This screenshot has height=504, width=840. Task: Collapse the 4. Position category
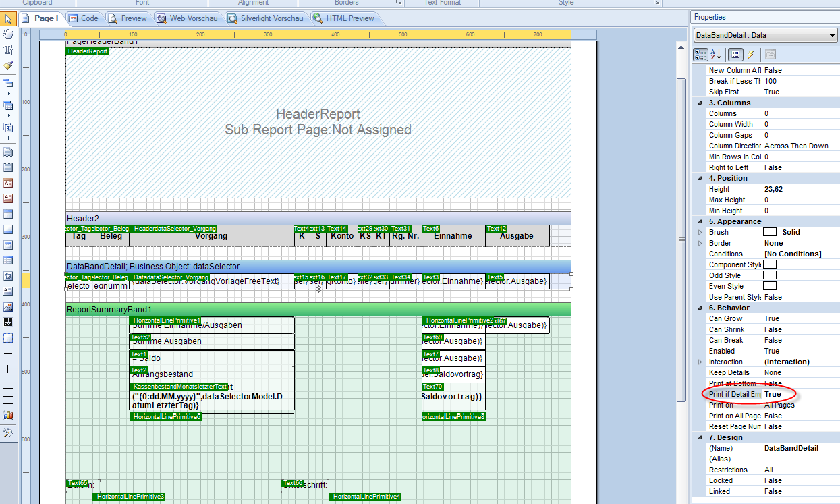(700, 178)
